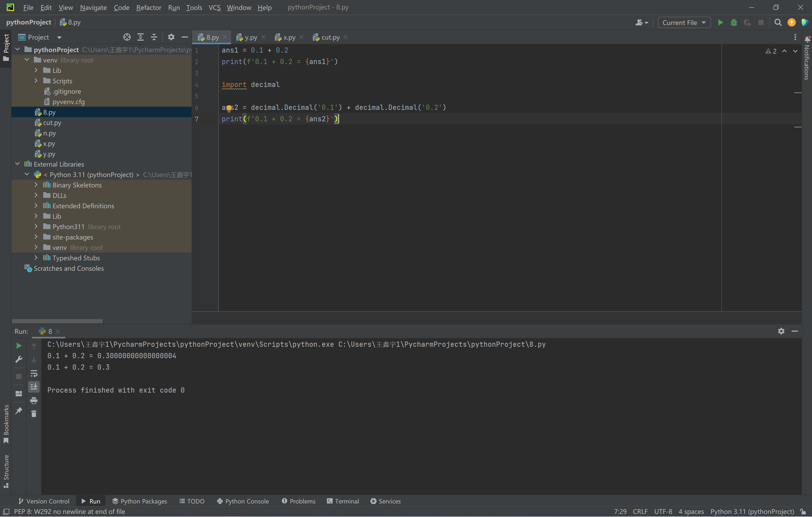The width and height of the screenshot is (812, 517).
Task: Rerun script with green arrow in Run panel
Action: (x=19, y=346)
